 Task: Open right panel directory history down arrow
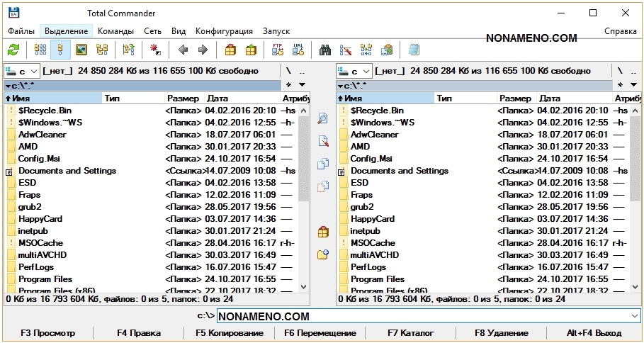click(634, 85)
